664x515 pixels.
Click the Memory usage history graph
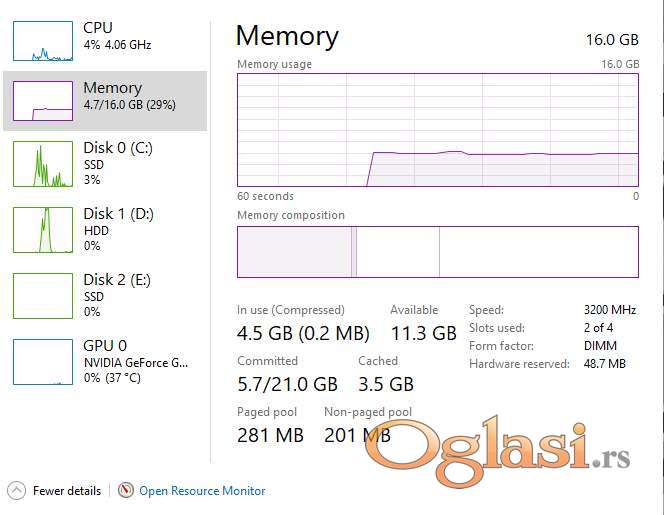point(437,129)
